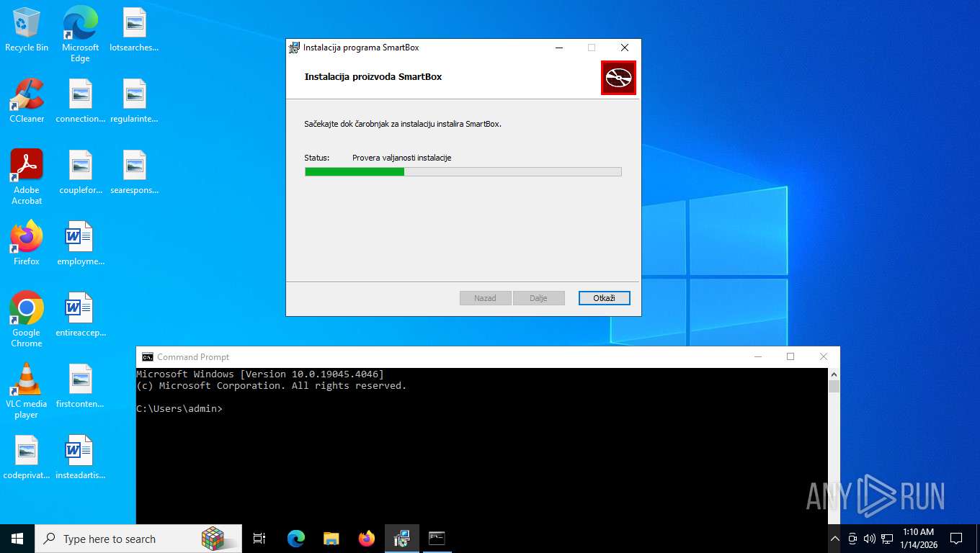
Task: Open the volume control in system tray
Action: pyautogui.click(x=870, y=539)
